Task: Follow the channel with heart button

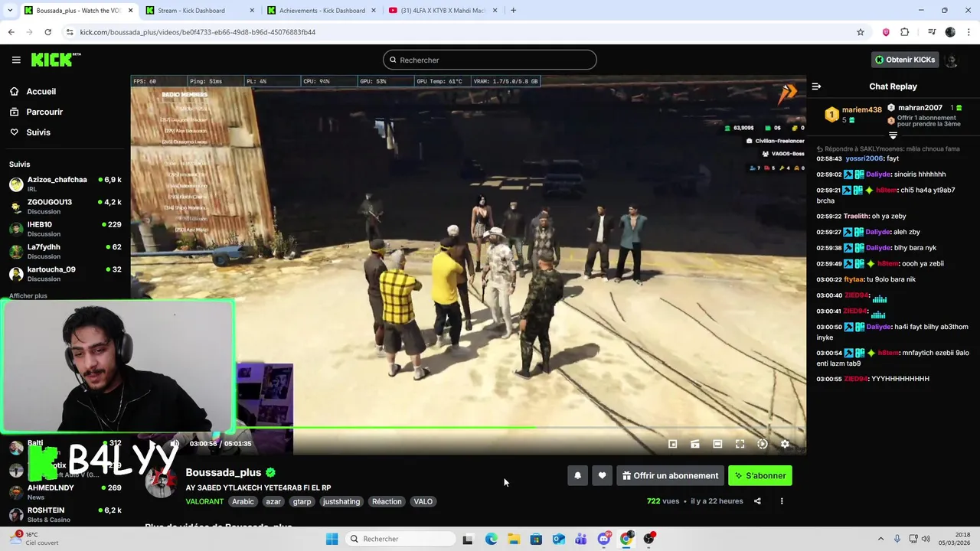Action: pyautogui.click(x=602, y=475)
